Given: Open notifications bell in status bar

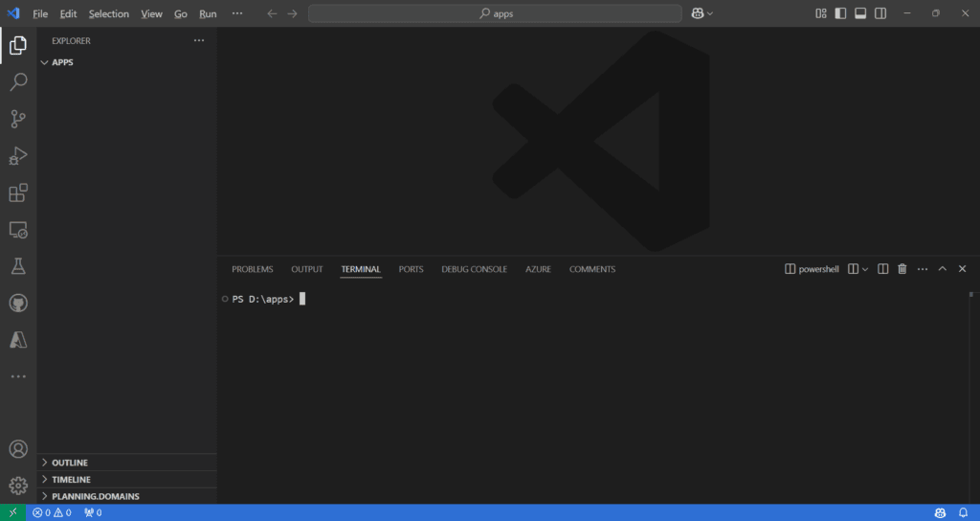Looking at the screenshot, I should pyautogui.click(x=963, y=513).
